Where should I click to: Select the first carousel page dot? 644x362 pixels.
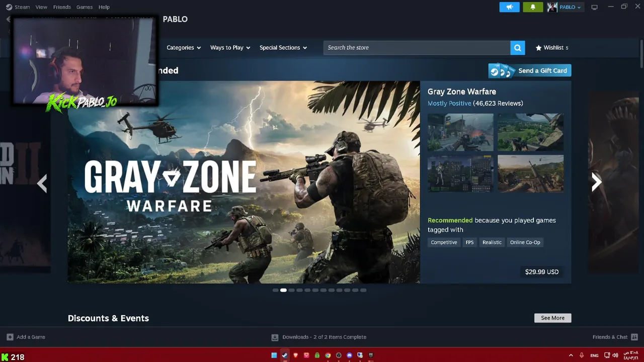(275, 290)
